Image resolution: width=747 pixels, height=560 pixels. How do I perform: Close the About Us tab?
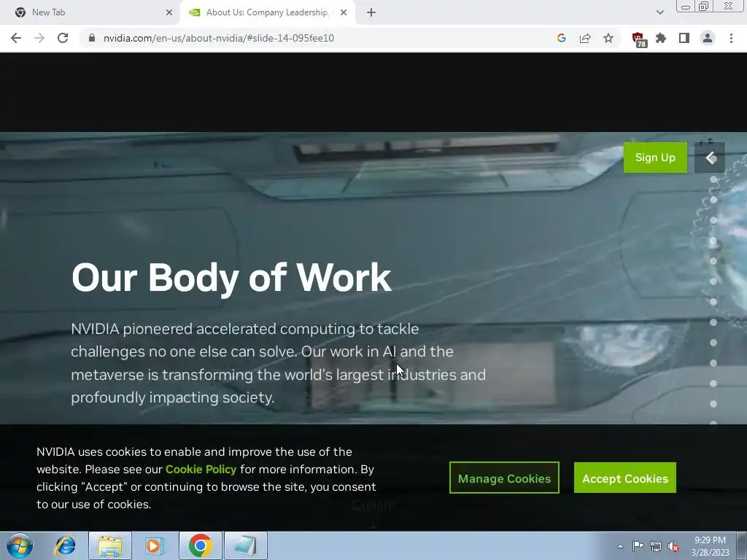(x=344, y=12)
